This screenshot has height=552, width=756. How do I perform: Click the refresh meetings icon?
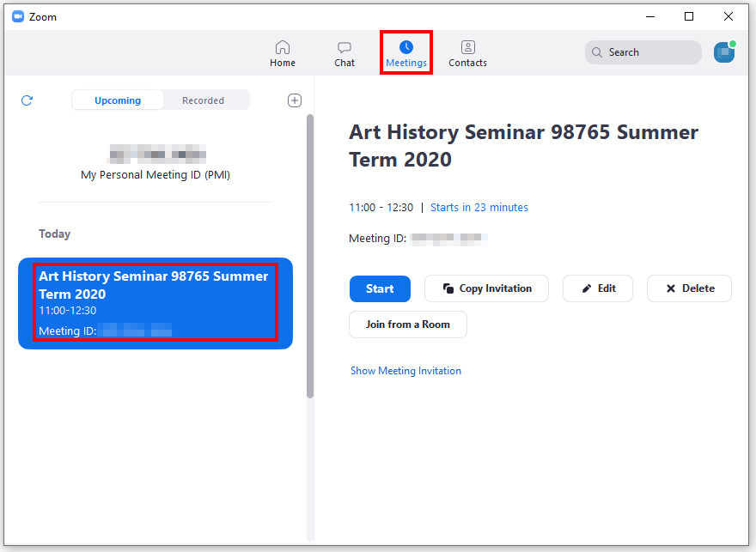click(27, 100)
